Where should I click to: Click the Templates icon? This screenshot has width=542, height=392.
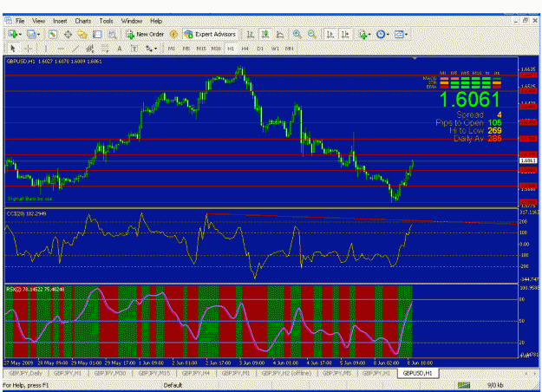pyautogui.click(x=399, y=34)
